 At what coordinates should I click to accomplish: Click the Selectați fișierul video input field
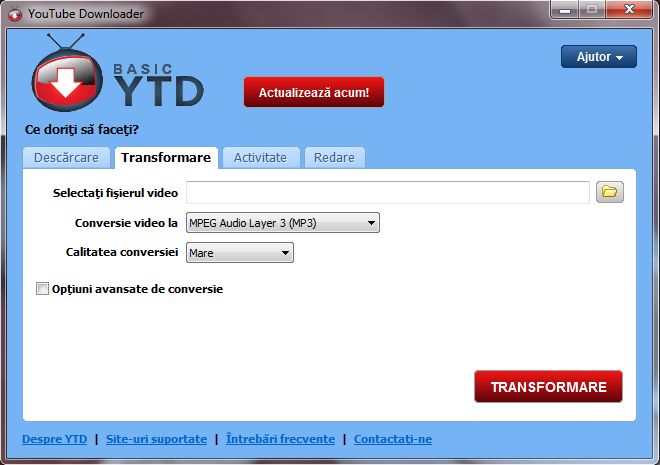click(388, 193)
